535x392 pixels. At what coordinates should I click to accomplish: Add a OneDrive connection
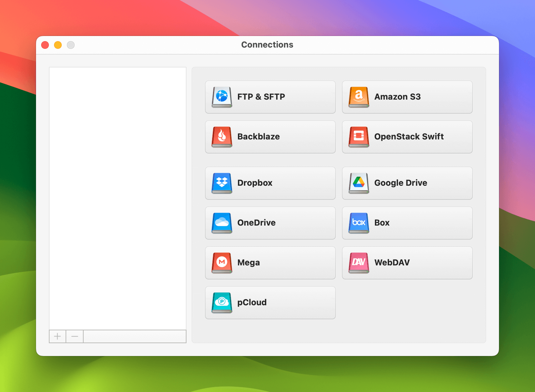tap(270, 223)
